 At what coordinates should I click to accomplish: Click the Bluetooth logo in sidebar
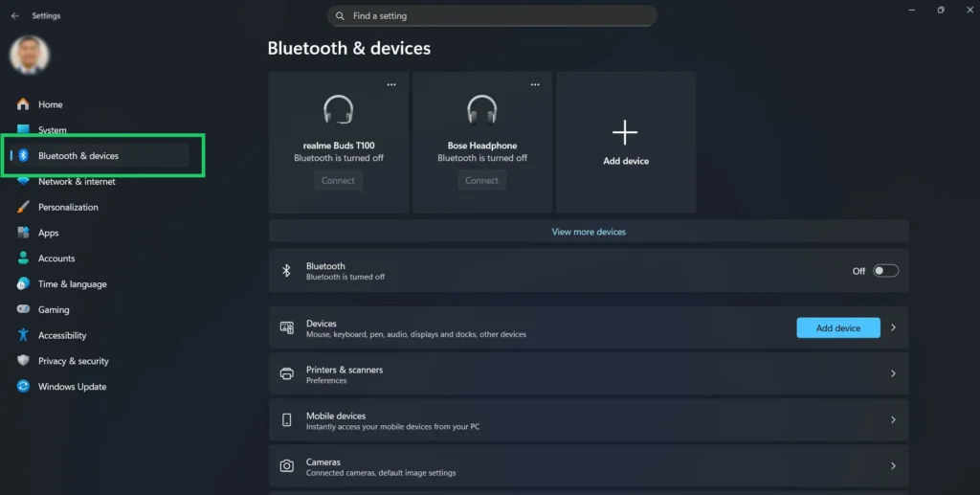[23, 155]
